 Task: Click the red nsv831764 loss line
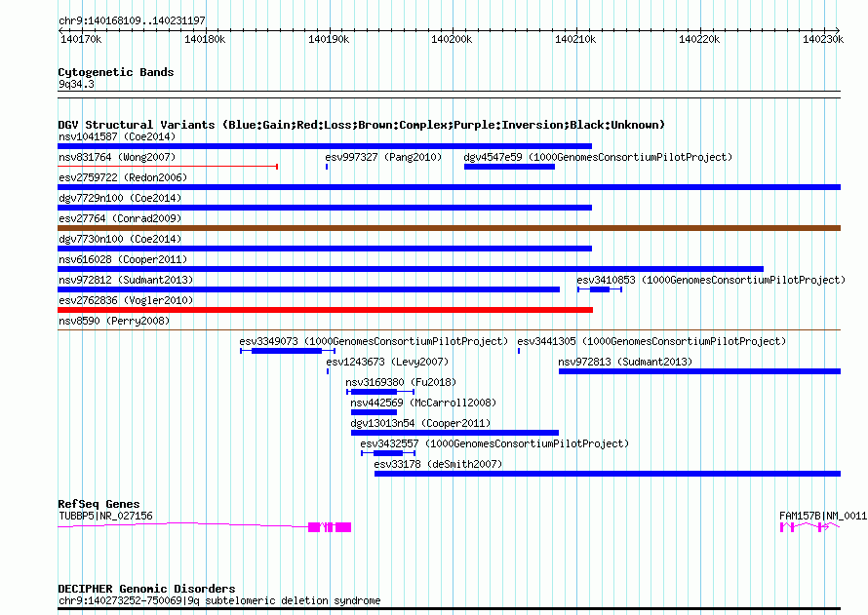168,167
